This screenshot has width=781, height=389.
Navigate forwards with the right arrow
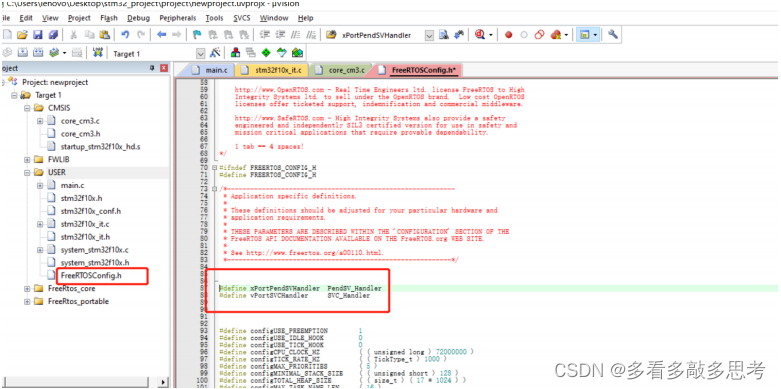coord(176,35)
